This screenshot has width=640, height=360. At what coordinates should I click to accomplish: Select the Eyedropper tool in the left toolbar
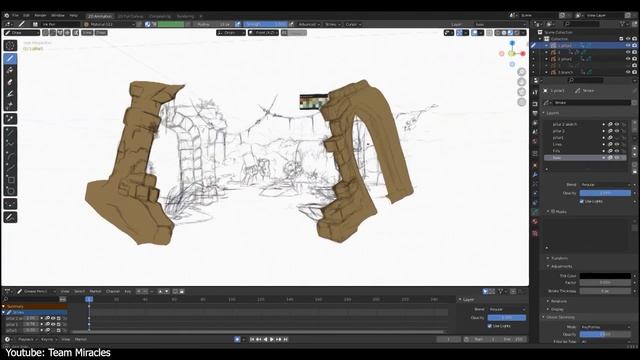point(10,119)
